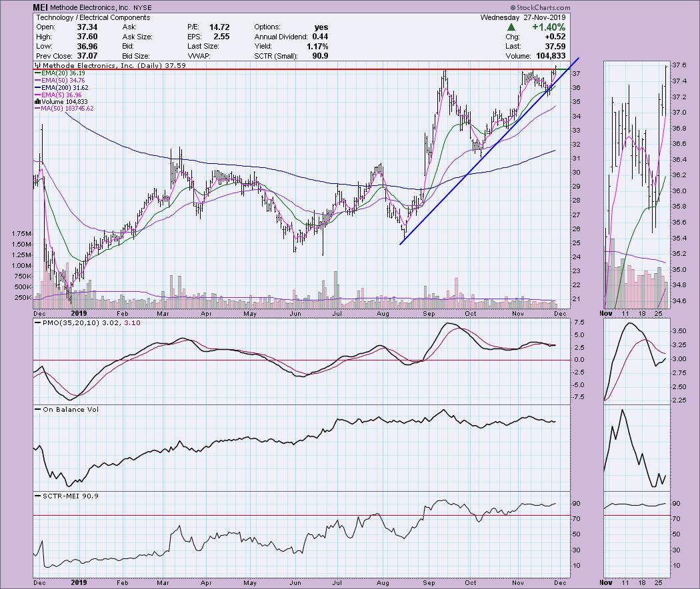The width and height of the screenshot is (700, 589).
Task: Click the Annual Dividend value 0.44
Action: click(320, 37)
